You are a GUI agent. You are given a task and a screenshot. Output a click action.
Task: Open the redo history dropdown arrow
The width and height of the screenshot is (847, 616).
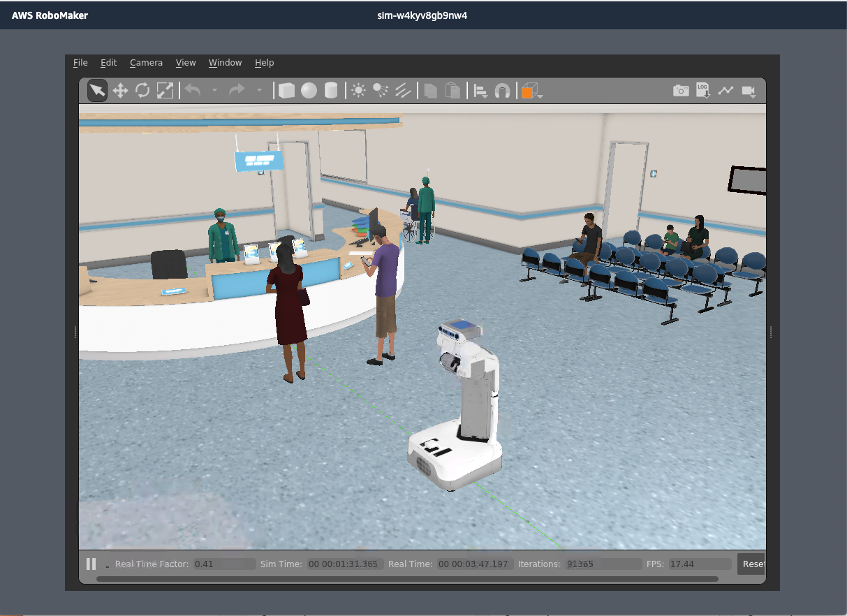click(x=259, y=90)
